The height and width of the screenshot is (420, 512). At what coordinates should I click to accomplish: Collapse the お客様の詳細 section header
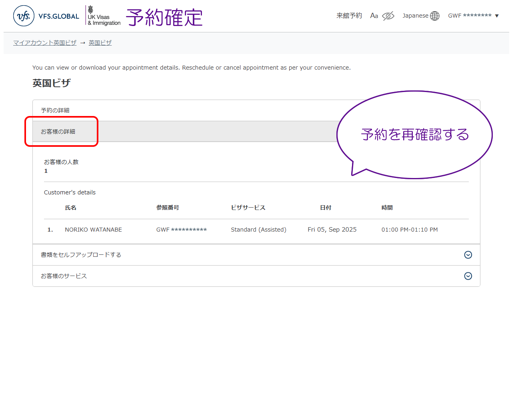tap(58, 132)
